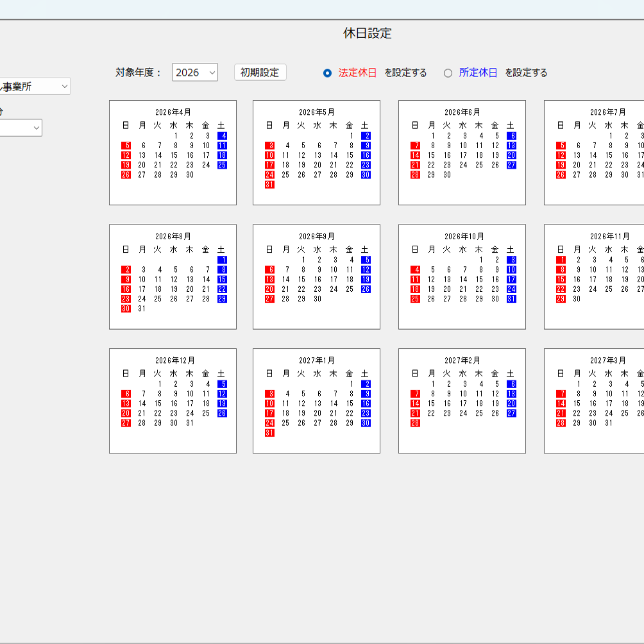This screenshot has width=644, height=644.
Task: Click August 31 in the 2026年8月 calendar
Action: point(142,309)
